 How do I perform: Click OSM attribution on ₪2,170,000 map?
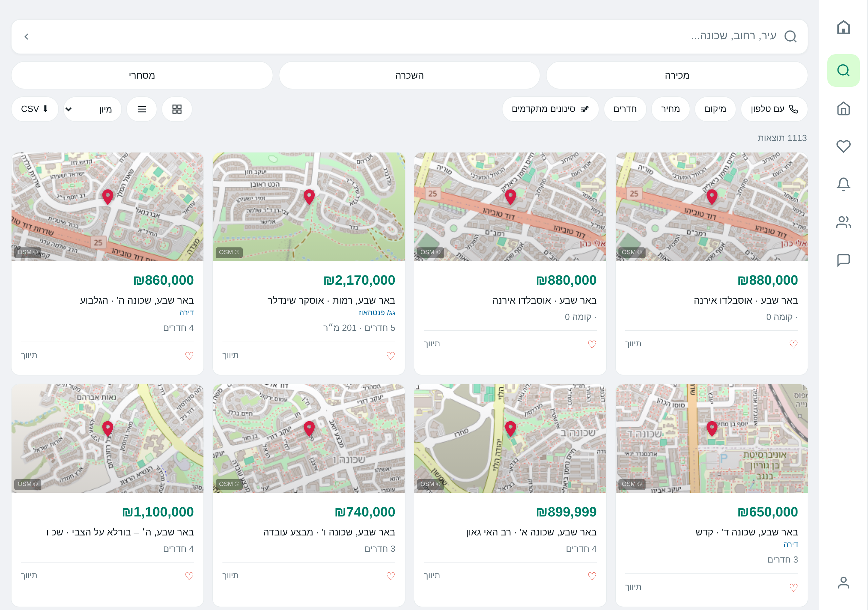tap(229, 252)
